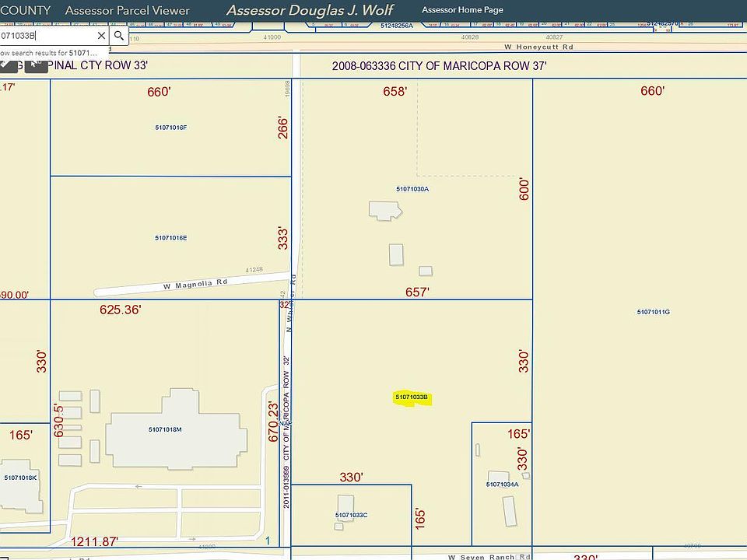Select parcel label 51071011G
Image resolution: width=747 pixels, height=560 pixels.
click(653, 313)
